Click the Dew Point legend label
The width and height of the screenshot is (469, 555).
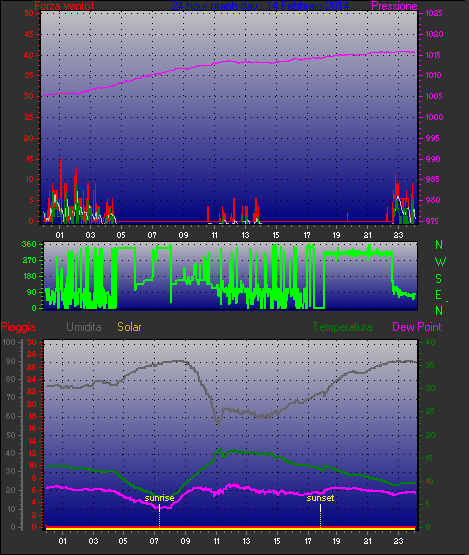pyautogui.click(x=417, y=327)
